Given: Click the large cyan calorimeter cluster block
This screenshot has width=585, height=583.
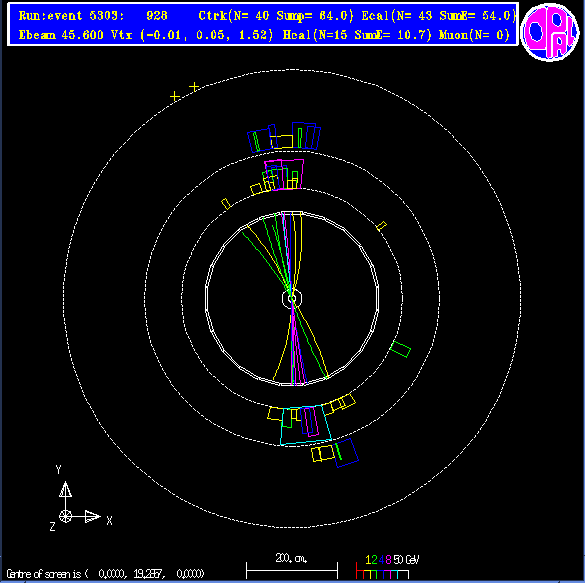Looking at the screenshot, I should point(306,425).
